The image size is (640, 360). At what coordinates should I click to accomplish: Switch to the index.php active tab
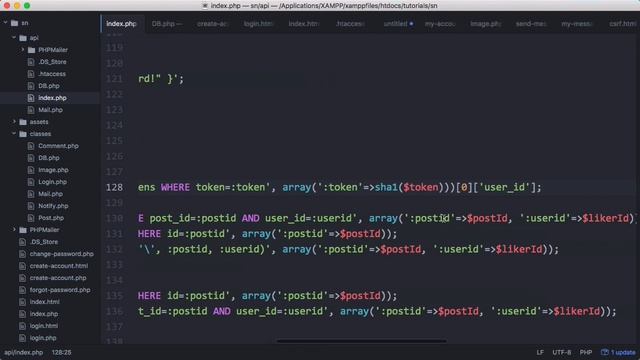121,24
